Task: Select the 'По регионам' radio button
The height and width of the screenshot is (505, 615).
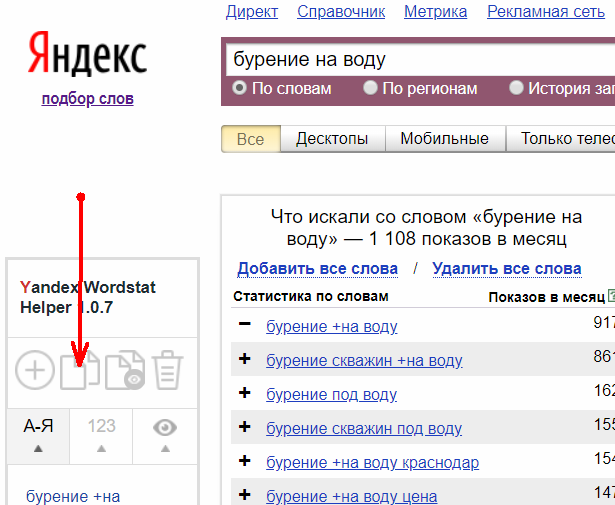Action: pyautogui.click(x=370, y=88)
